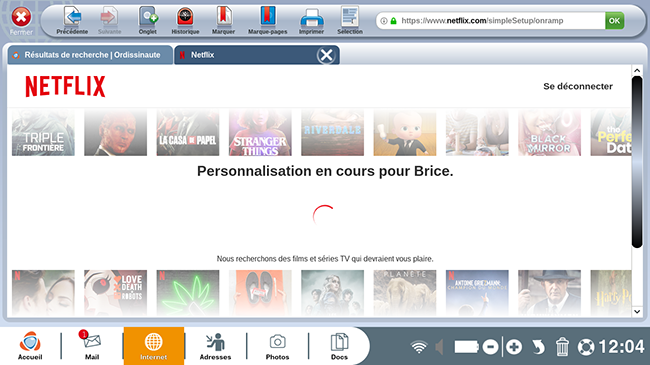
Task: Print the page with Imprimer
Action: click(311, 20)
